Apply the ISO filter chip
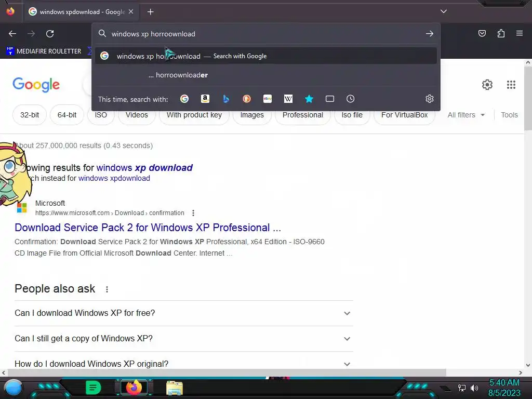 (x=101, y=115)
